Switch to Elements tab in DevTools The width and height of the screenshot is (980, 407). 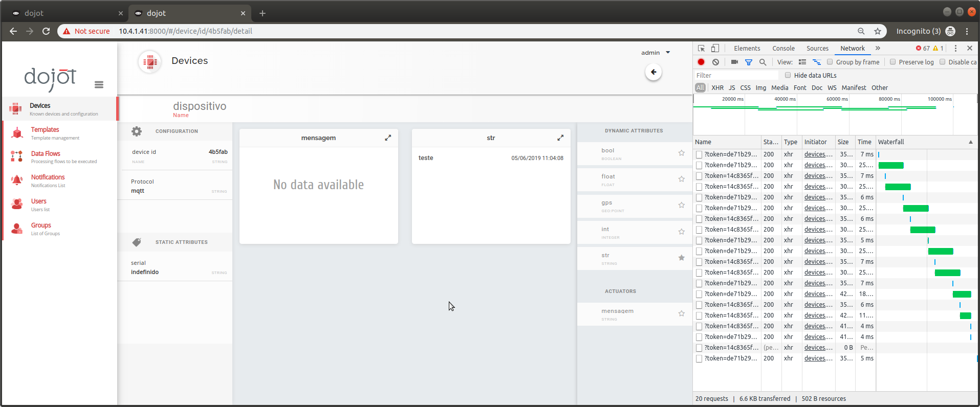tap(747, 48)
